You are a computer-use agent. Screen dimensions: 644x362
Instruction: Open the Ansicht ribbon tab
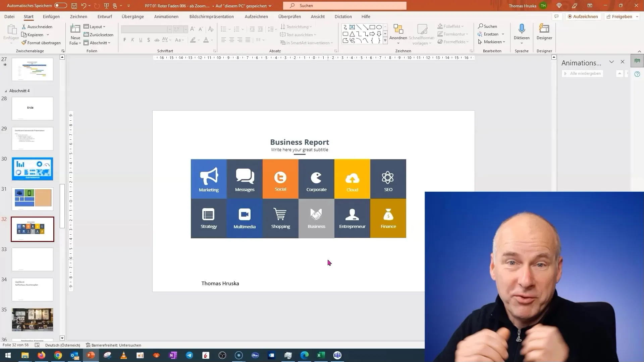[318, 16]
